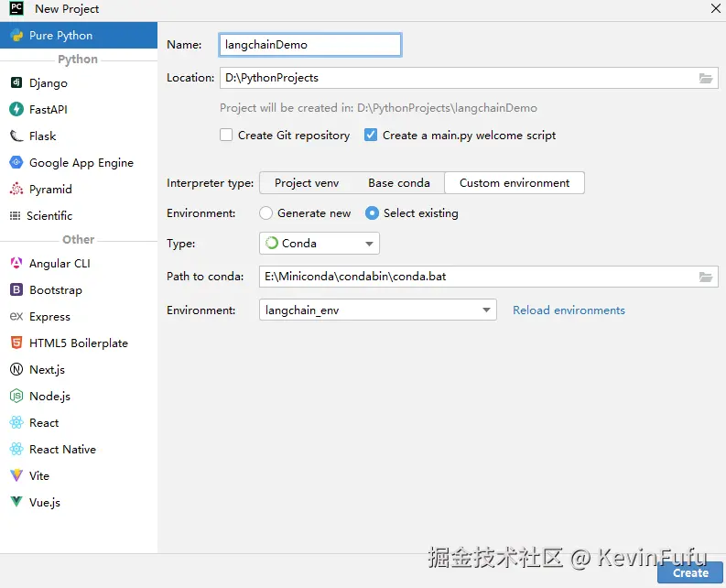
Task: Open the Type Conda dropdown
Action: 319,244
